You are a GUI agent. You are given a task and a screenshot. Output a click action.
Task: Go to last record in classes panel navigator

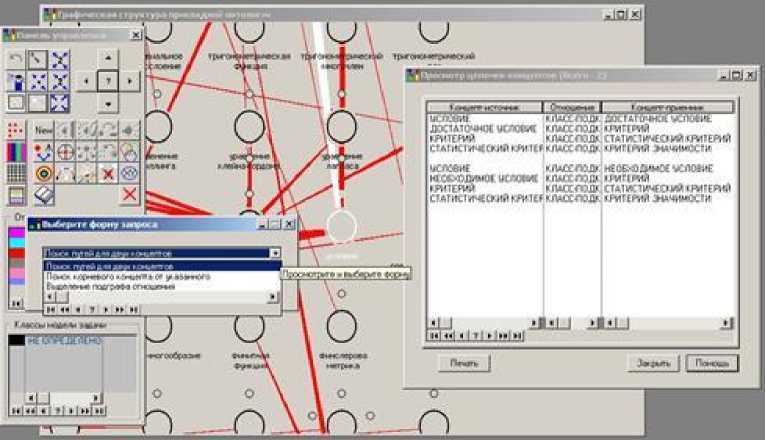pyautogui.click(x=99, y=411)
